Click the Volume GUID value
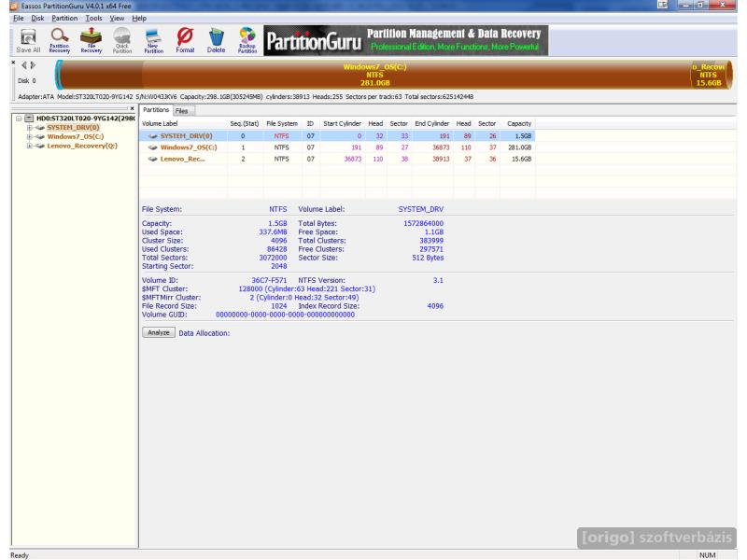747x560 pixels. (285, 315)
